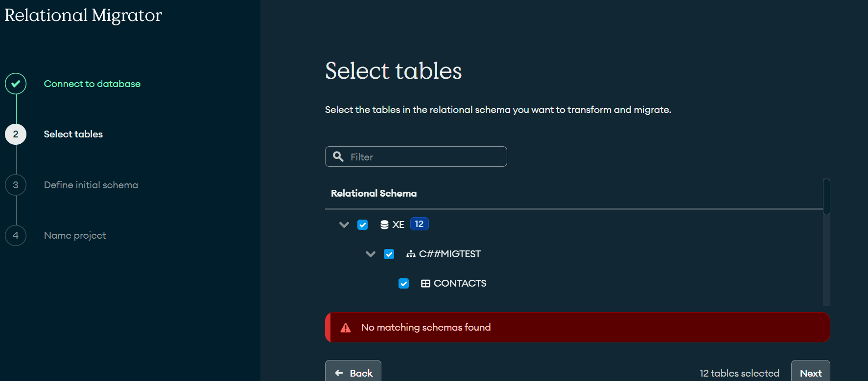Click the table list vertical scrollbar
Viewport: 868px width, 381px height.
(826, 197)
